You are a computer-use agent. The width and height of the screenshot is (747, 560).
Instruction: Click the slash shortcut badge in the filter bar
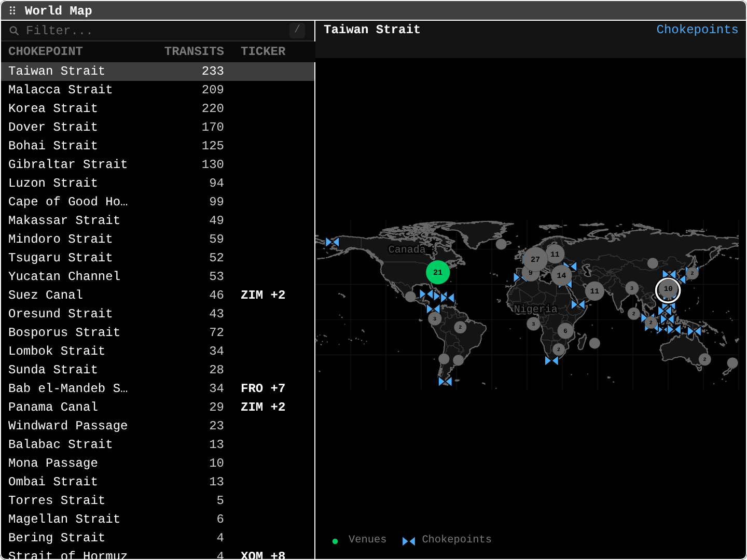pos(297,30)
